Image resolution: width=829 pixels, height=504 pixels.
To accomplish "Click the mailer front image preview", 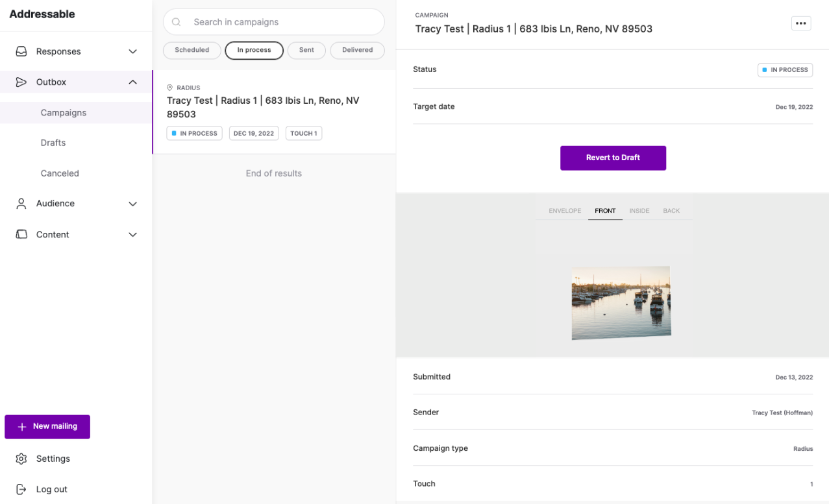I will coord(621,302).
